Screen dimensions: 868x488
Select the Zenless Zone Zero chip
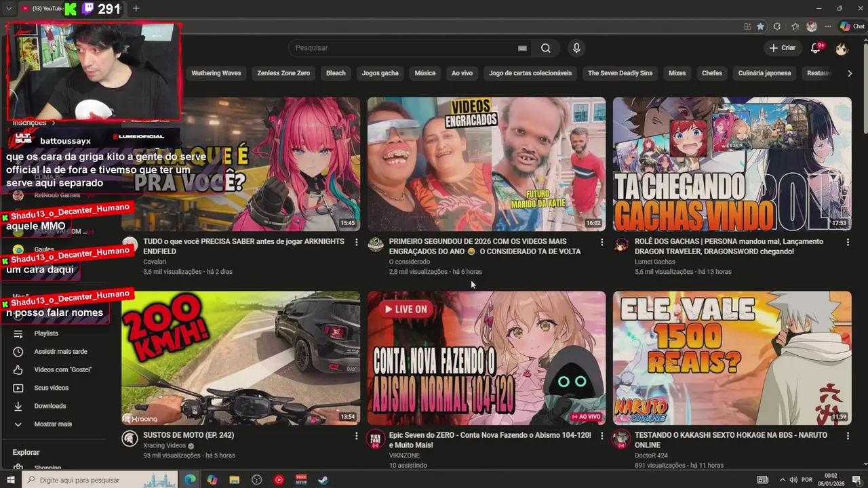[x=283, y=73]
